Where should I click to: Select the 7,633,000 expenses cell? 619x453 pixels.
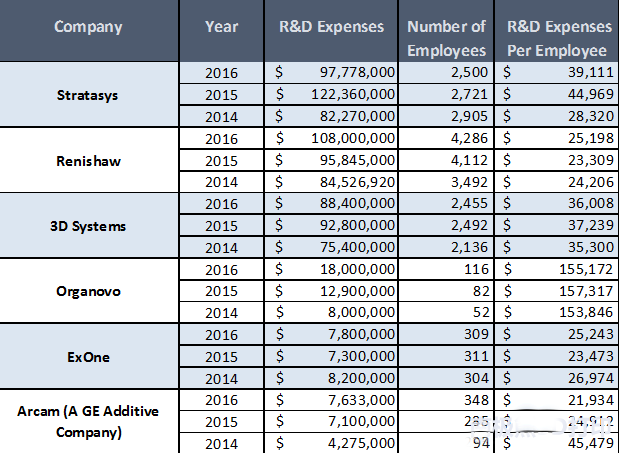tap(331, 400)
